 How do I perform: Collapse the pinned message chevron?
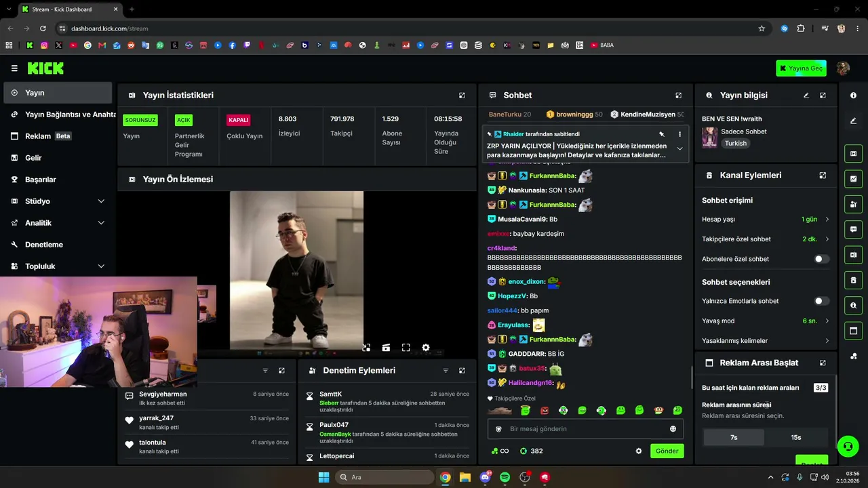click(x=679, y=149)
